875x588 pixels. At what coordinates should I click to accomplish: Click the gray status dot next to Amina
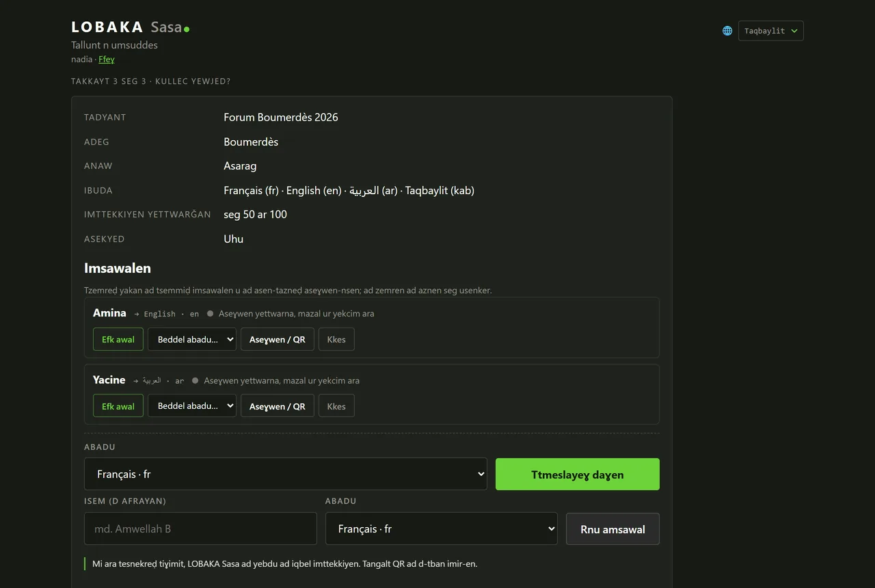coord(211,313)
